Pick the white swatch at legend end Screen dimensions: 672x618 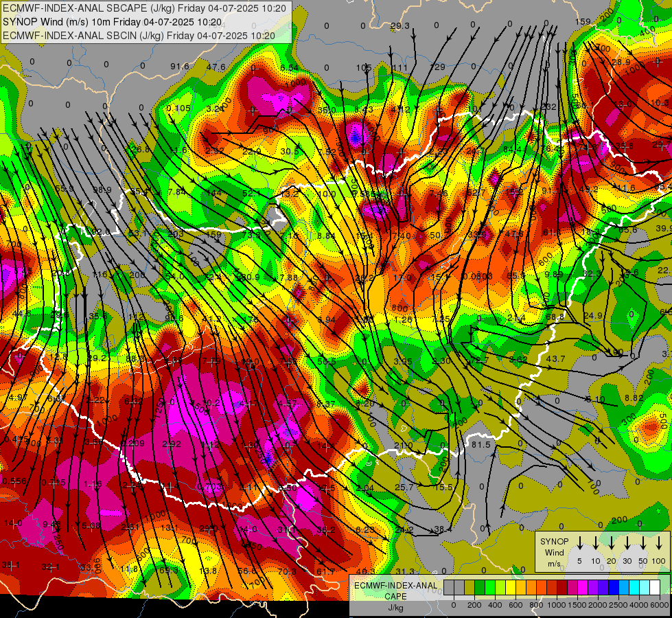654,588
